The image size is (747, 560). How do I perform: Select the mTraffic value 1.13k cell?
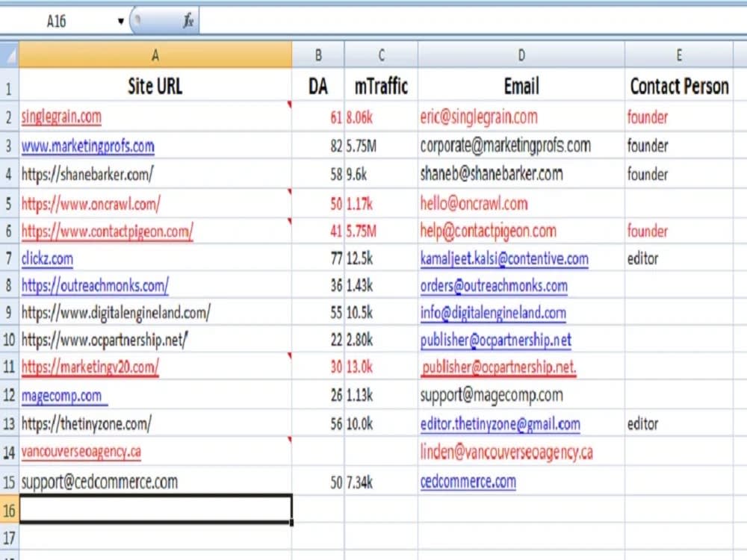pos(381,395)
